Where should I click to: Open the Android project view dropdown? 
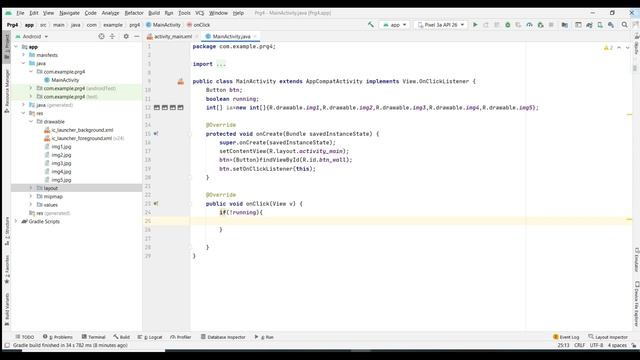[x=32, y=36]
